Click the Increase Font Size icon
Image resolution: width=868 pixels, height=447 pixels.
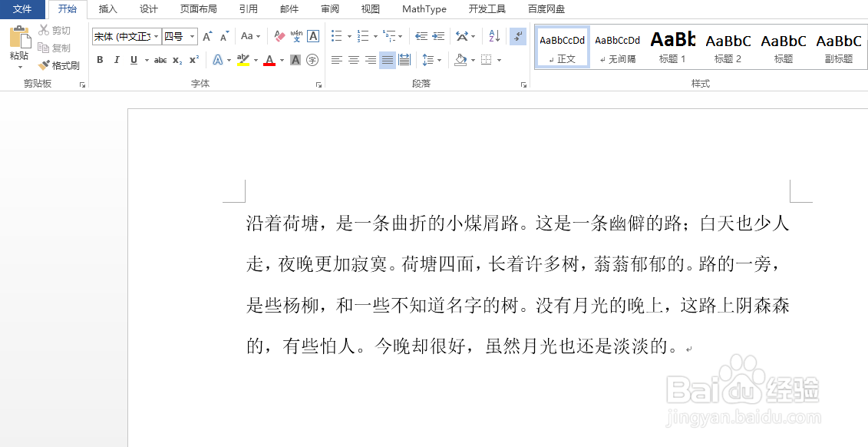(206, 37)
